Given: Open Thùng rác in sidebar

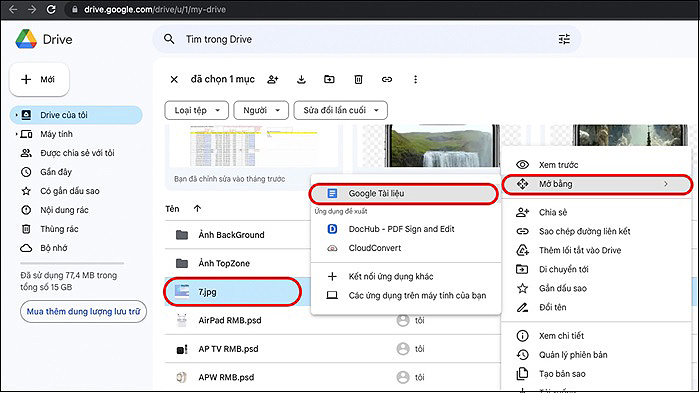Looking at the screenshot, I should click(59, 229).
